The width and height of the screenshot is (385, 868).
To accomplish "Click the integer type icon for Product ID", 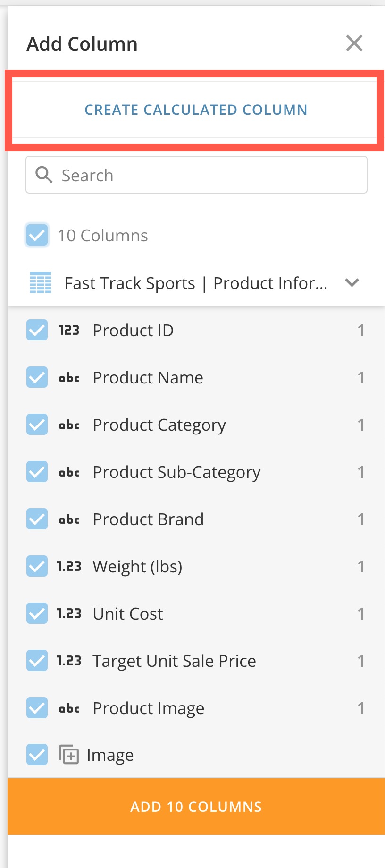I will [69, 330].
